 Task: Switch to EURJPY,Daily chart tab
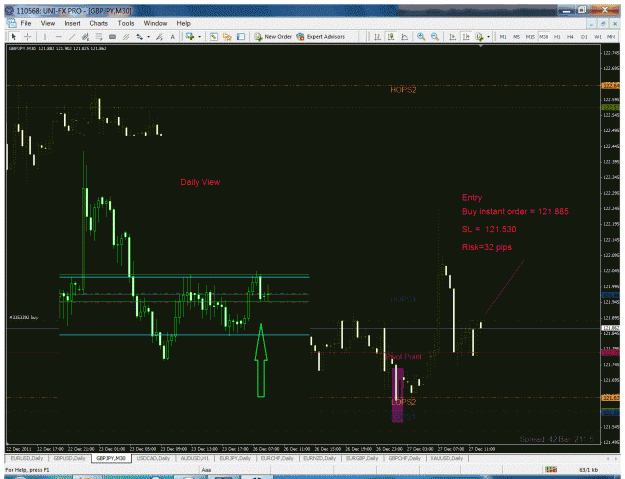point(235,458)
